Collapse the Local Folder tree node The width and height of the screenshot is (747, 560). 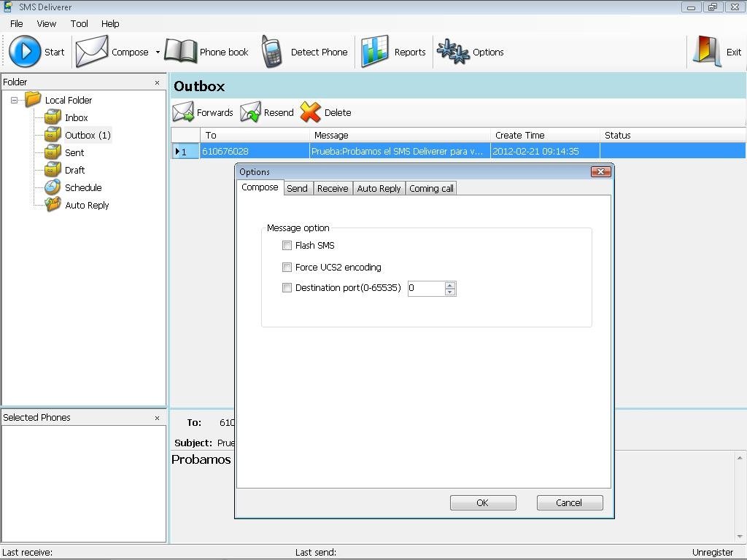click(15, 100)
